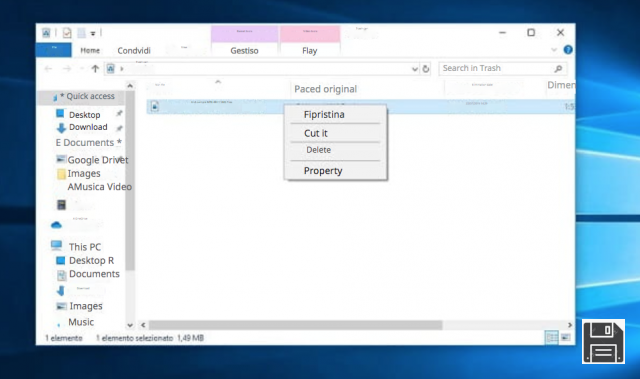Viewport: 640px width, 379px height.
Task: Sort by the Dimen column header
Action: [561, 85]
